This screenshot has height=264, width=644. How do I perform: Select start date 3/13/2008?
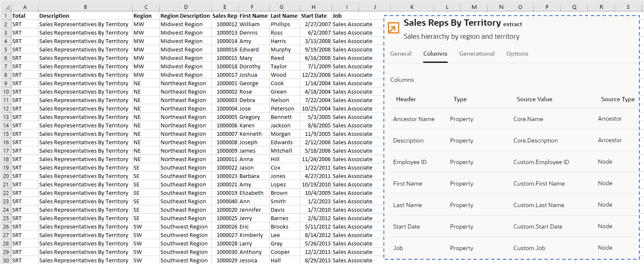point(315,41)
